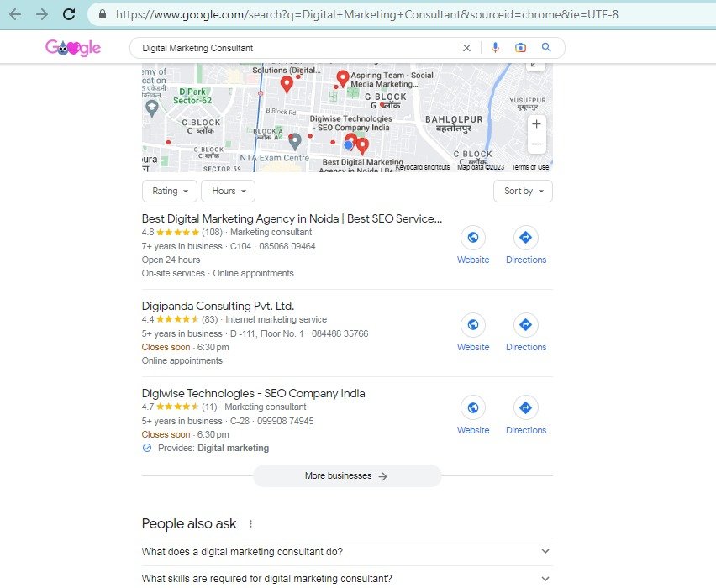Click the gray NTA Exam Centre pin
716x588 pixels.
pyautogui.click(x=295, y=141)
